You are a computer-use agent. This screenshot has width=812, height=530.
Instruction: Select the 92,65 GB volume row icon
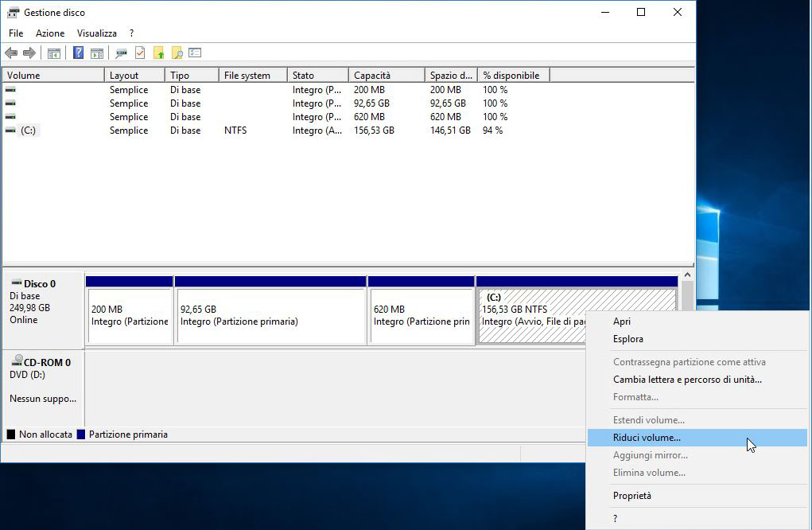pos(10,103)
